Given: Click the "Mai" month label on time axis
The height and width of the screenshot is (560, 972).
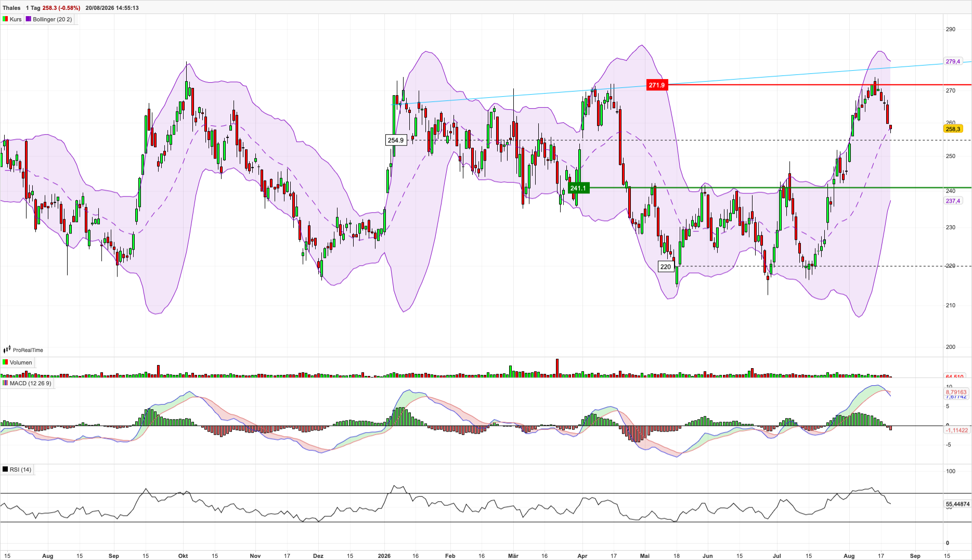Looking at the screenshot, I should pos(645,556).
